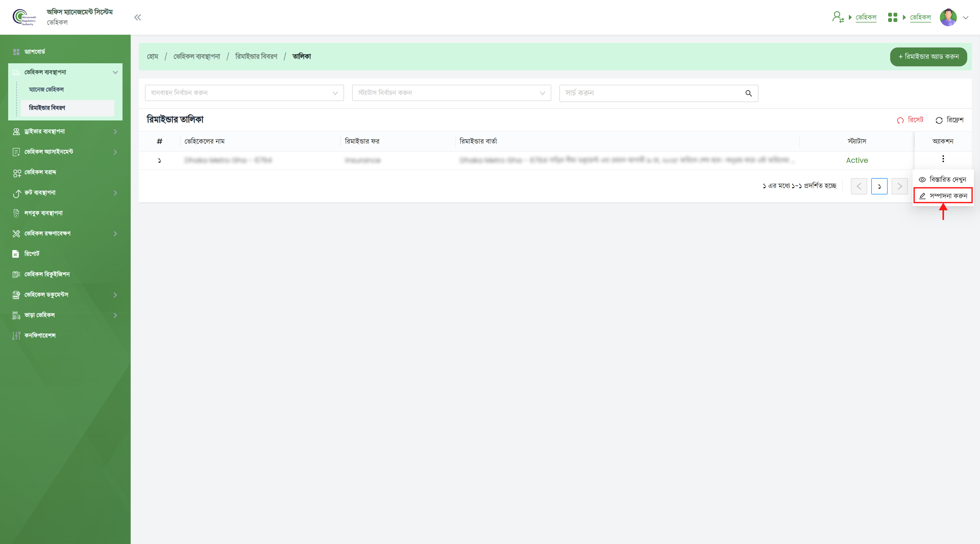This screenshot has height=544, width=980.
Task: Click the user profile avatar
Action: click(x=948, y=17)
